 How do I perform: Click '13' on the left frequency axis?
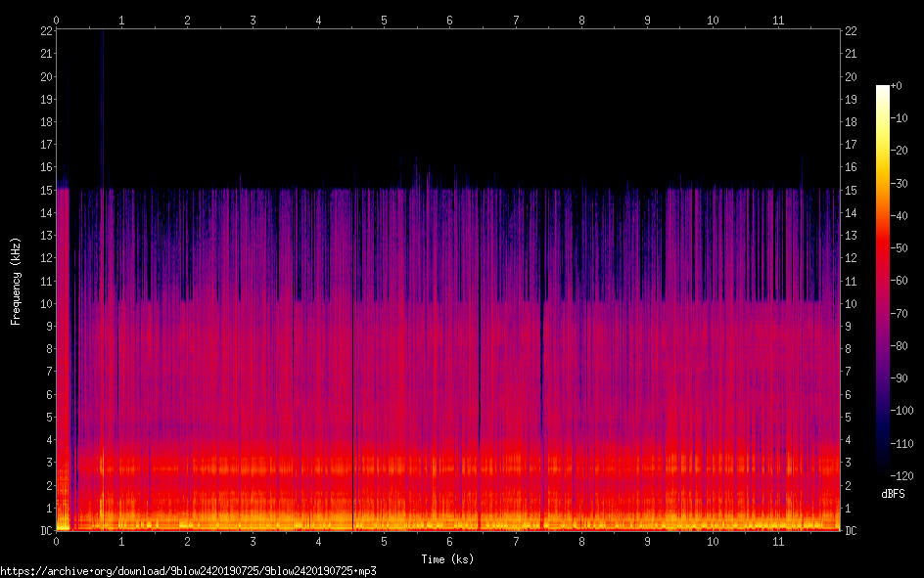tap(47, 236)
